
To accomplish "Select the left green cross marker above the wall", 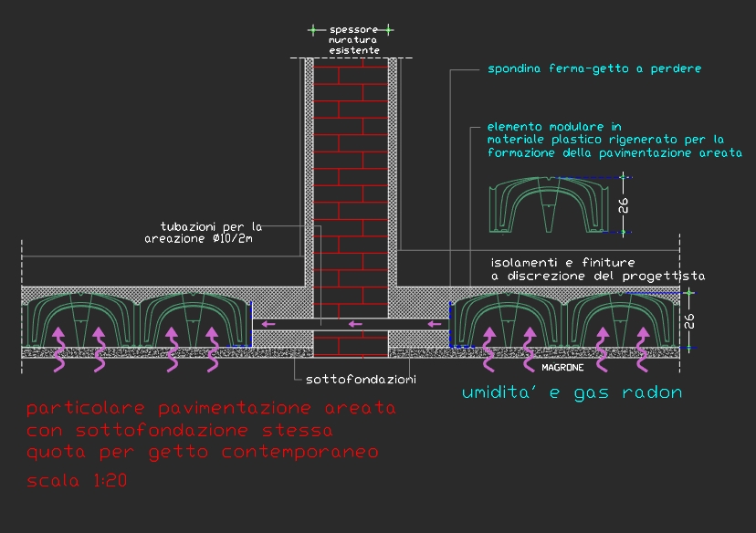I will [x=315, y=29].
